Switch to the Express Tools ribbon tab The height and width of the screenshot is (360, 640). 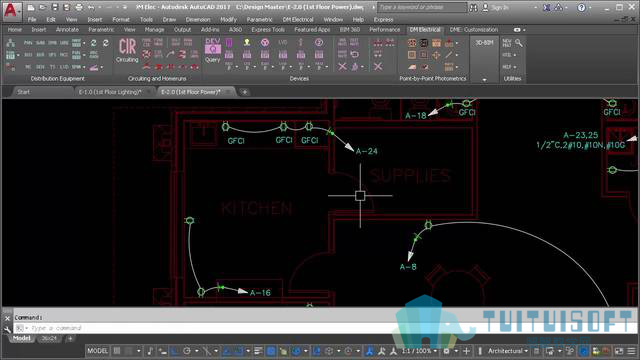[268, 30]
